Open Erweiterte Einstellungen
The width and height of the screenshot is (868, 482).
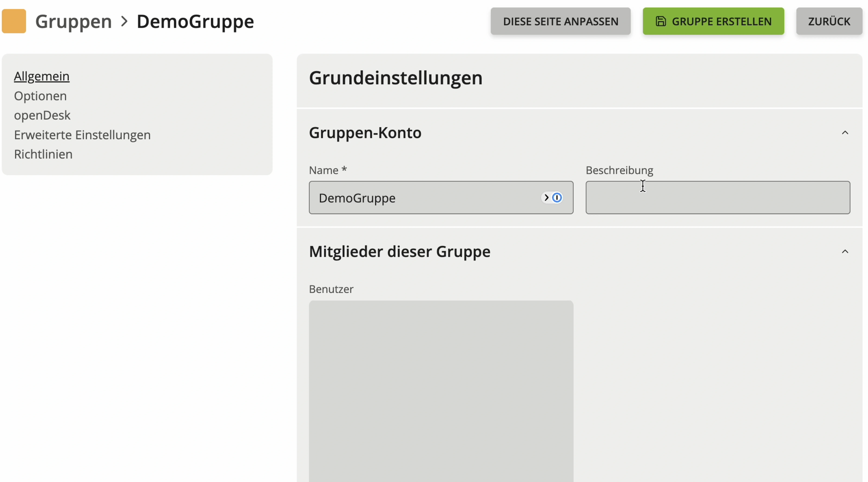point(82,135)
